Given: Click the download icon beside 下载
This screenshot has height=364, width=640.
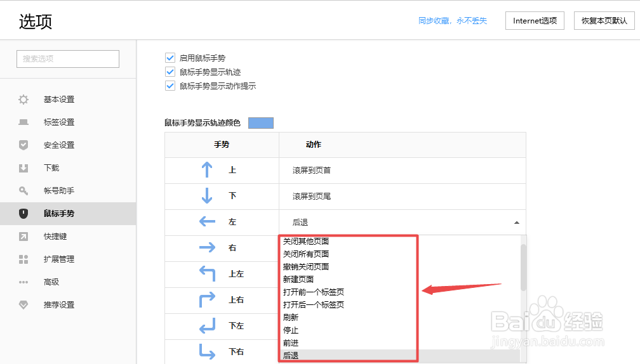Looking at the screenshot, I should coord(23,168).
